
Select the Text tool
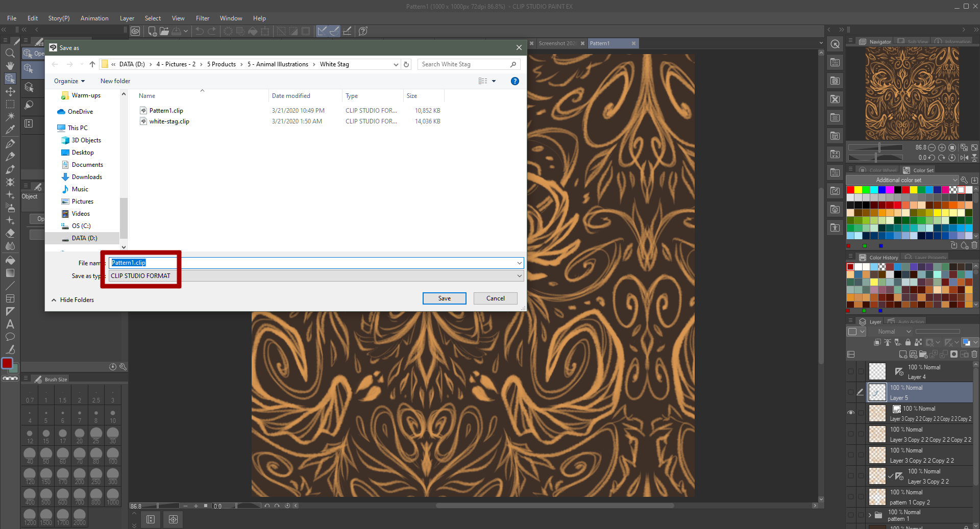tap(10, 324)
